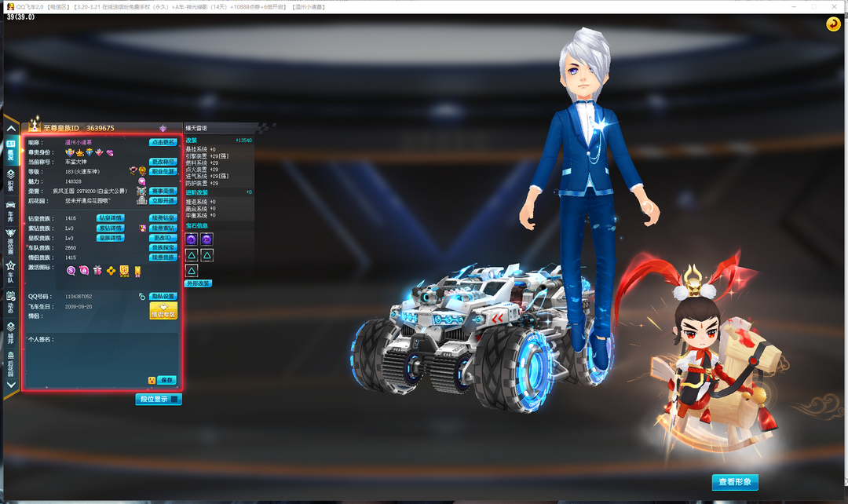Click the purple diamond icon near ID header
This screenshot has width=848, height=504.
click(163, 128)
